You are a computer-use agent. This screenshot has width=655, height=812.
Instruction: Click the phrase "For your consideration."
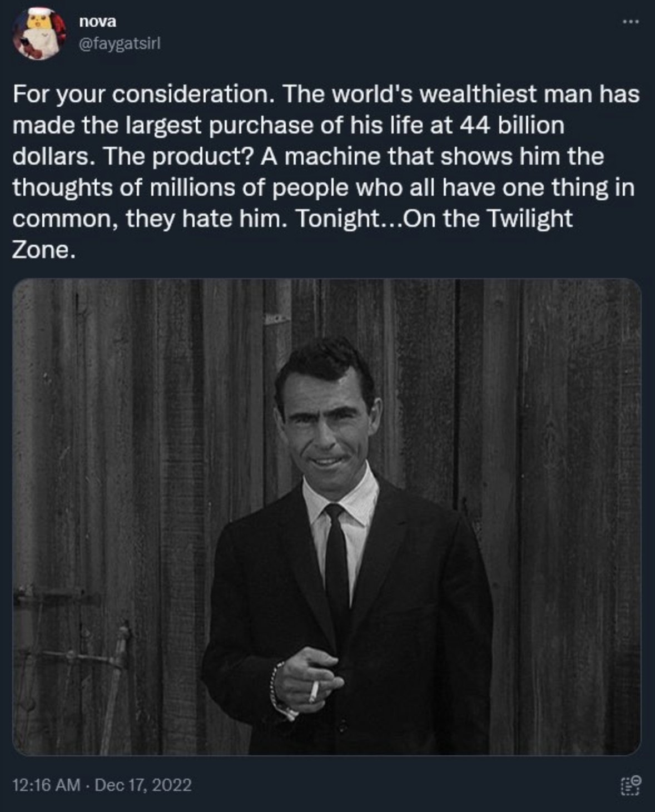[143, 94]
